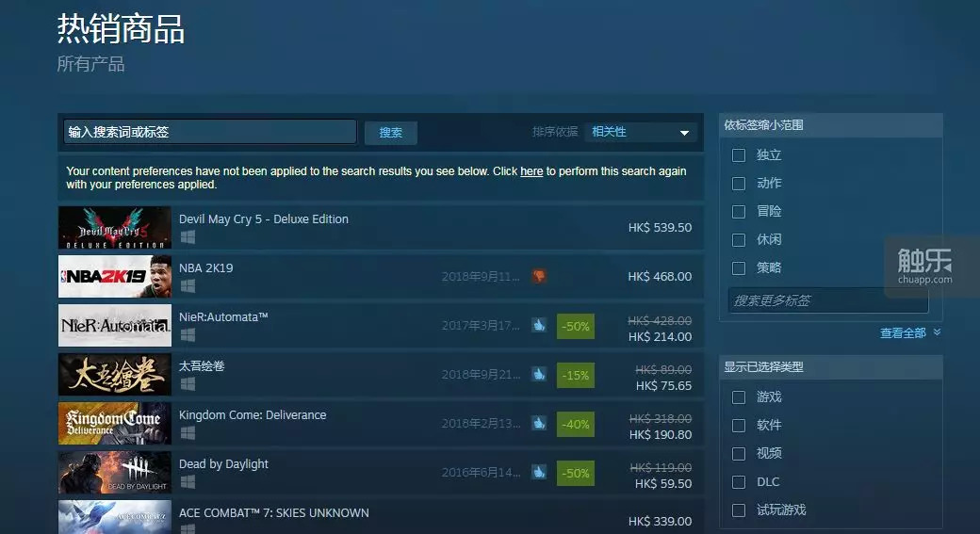Click the 搜索 search button
The height and width of the screenshot is (534, 980).
pos(391,133)
